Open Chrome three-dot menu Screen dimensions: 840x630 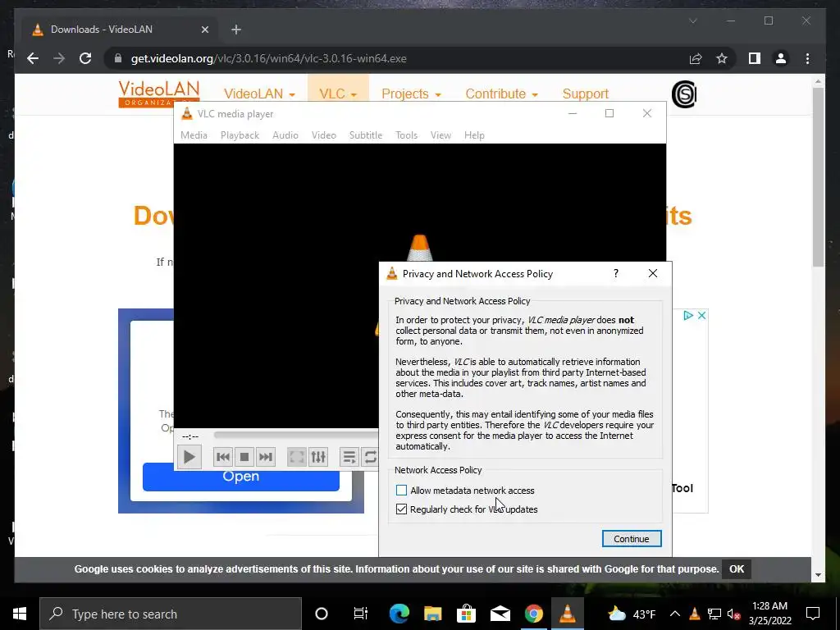tap(807, 58)
